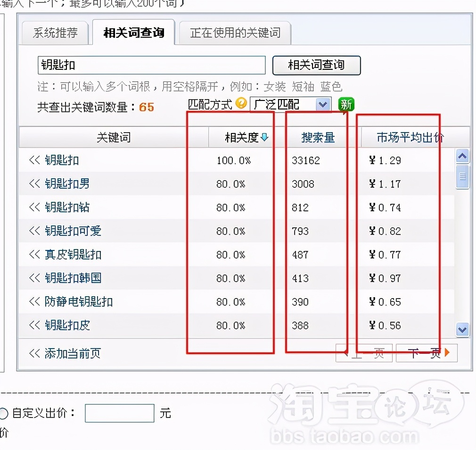Go to next page with 下一页
Viewport: 476px width, 450px height.
coord(426,352)
